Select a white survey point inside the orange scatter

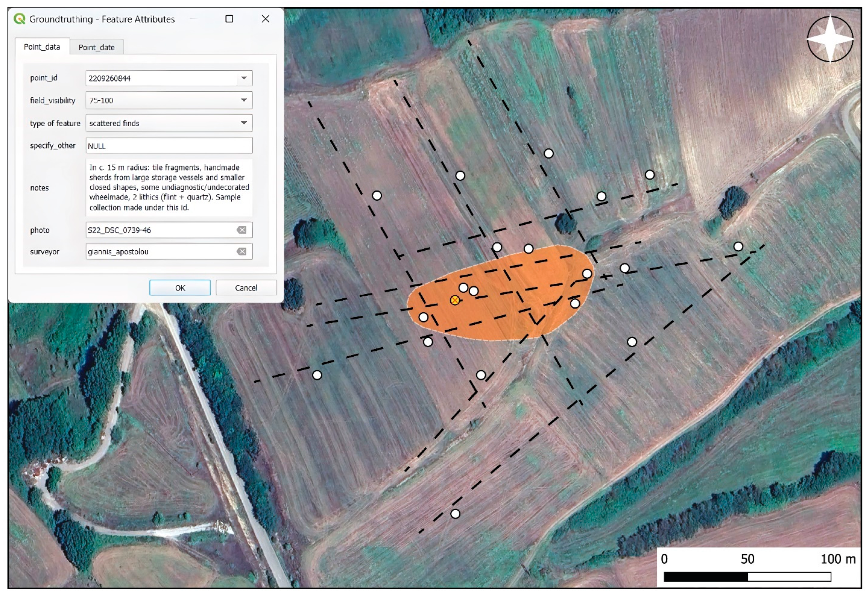tap(474, 290)
